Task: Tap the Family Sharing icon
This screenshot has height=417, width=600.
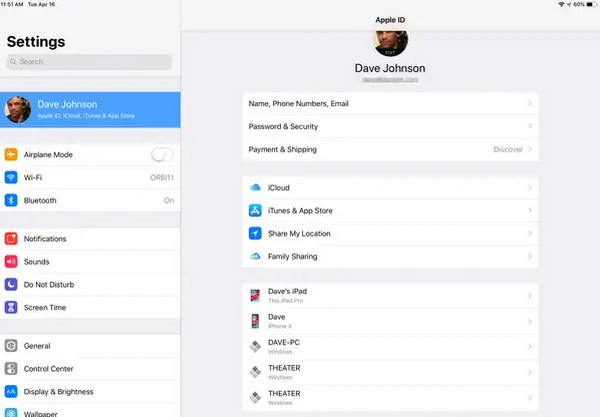Action: [x=255, y=256]
